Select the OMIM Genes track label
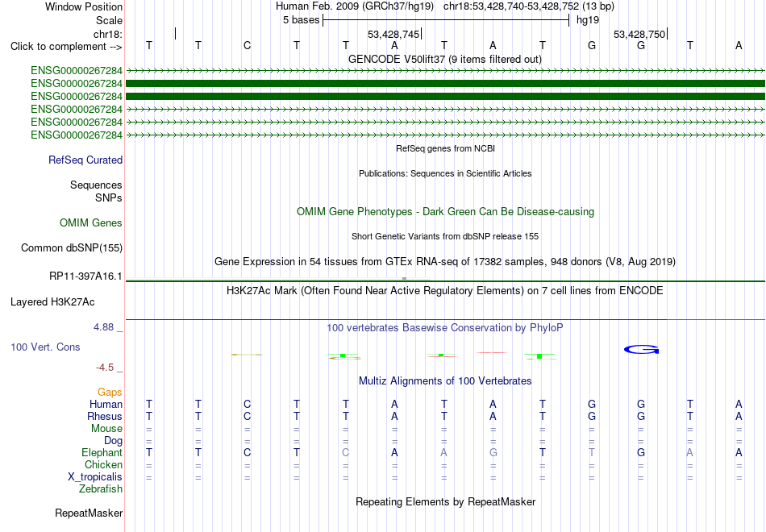 click(x=91, y=222)
